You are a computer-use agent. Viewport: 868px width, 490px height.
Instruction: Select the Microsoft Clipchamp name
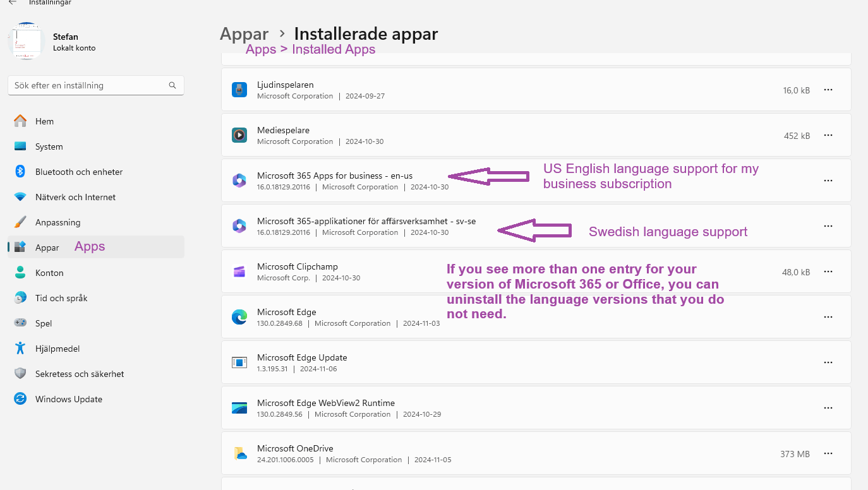298,266
